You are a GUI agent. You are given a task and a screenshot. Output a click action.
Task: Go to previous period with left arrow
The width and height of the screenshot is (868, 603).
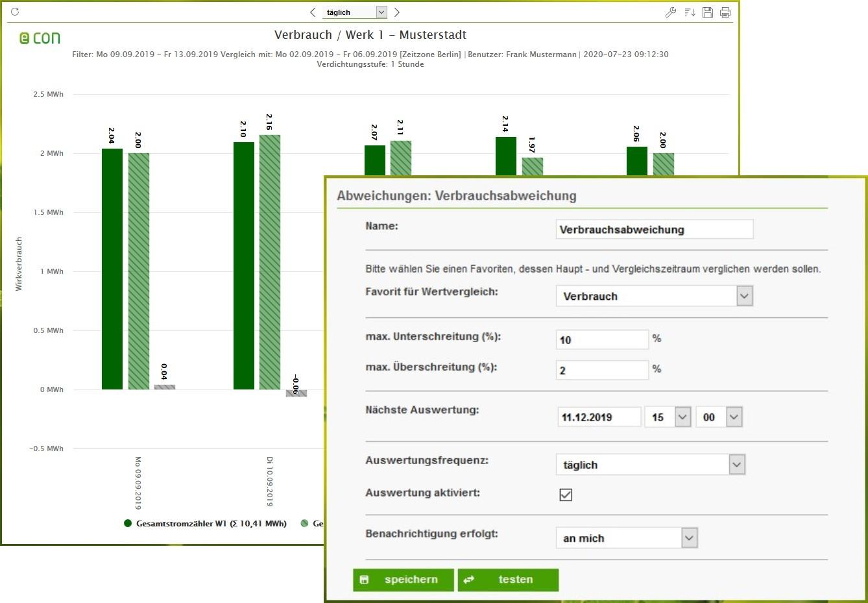(x=313, y=12)
